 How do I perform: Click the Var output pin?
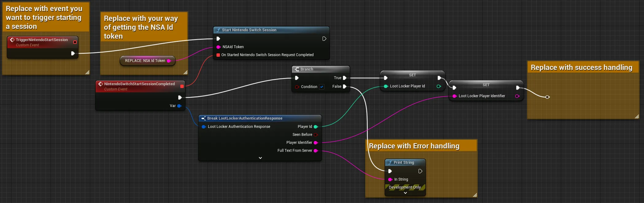(x=179, y=106)
